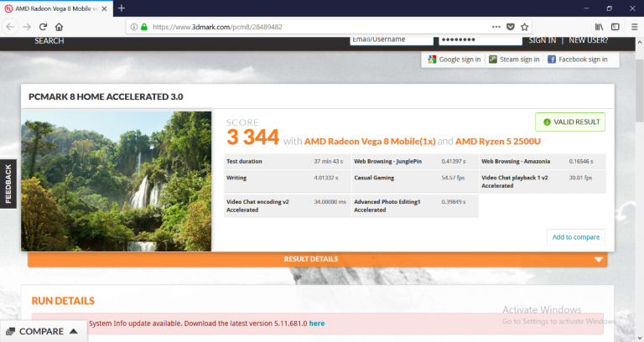Go to the browser home page icon
Screen dimensions: 644x342
tap(59, 26)
